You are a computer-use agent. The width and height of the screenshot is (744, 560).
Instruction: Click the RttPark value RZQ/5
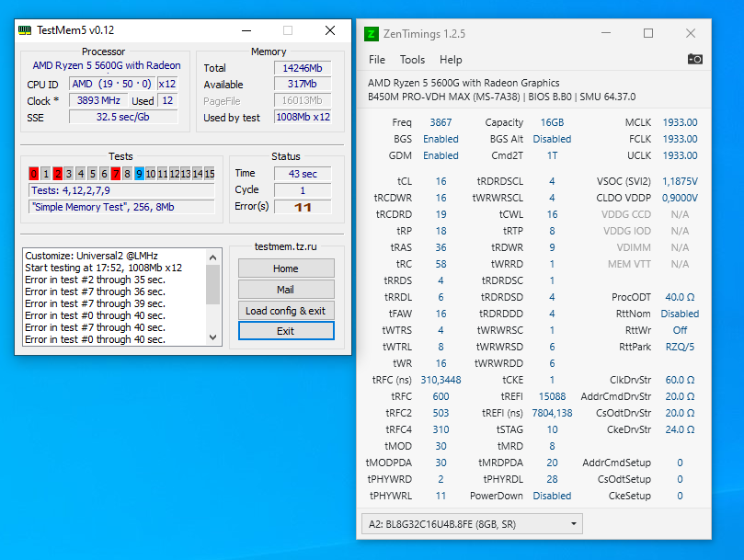(x=680, y=347)
